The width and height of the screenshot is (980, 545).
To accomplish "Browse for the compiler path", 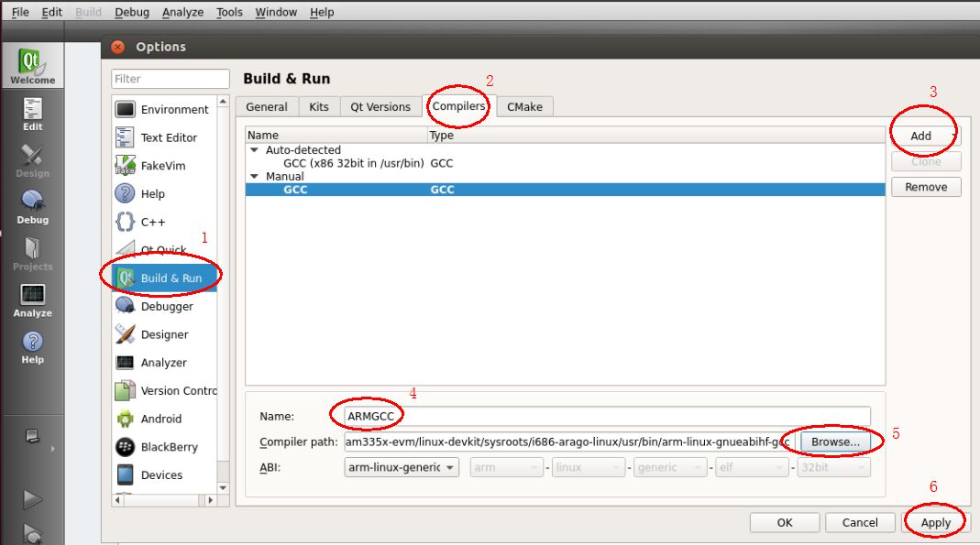I will (x=836, y=441).
